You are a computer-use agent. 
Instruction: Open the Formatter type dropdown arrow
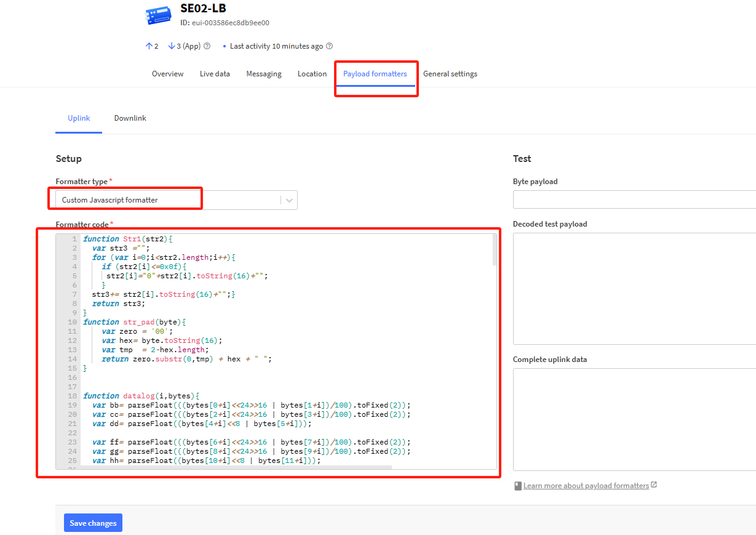pyautogui.click(x=289, y=200)
